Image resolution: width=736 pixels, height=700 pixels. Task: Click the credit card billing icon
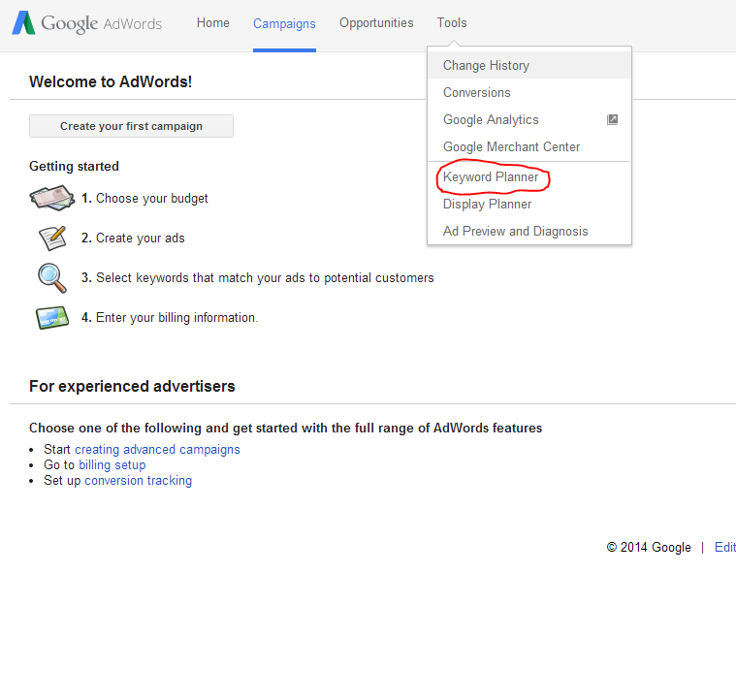pos(51,317)
